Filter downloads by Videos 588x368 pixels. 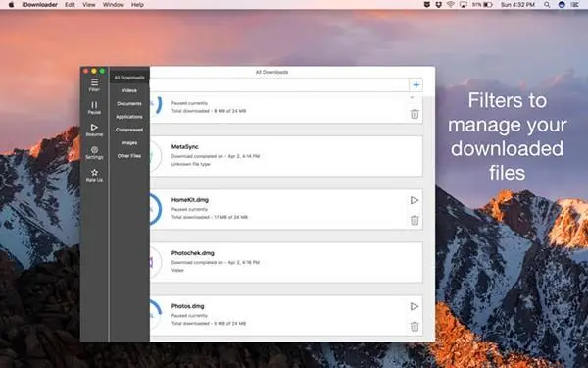click(x=129, y=90)
